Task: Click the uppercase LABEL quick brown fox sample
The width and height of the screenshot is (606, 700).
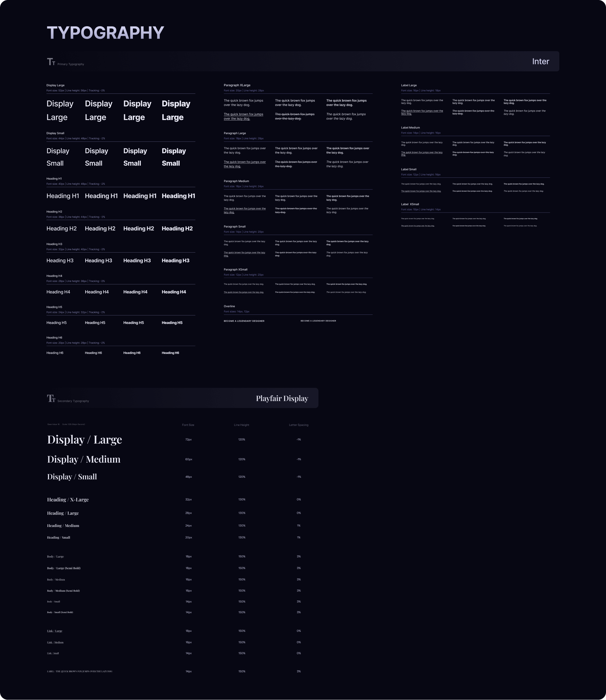Action: pyautogui.click(x=80, y=671)
